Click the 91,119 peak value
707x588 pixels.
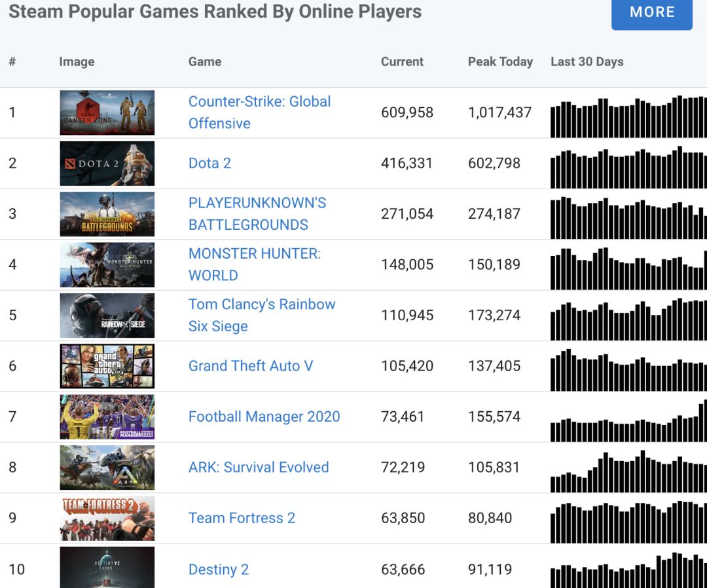pos(490,570)
